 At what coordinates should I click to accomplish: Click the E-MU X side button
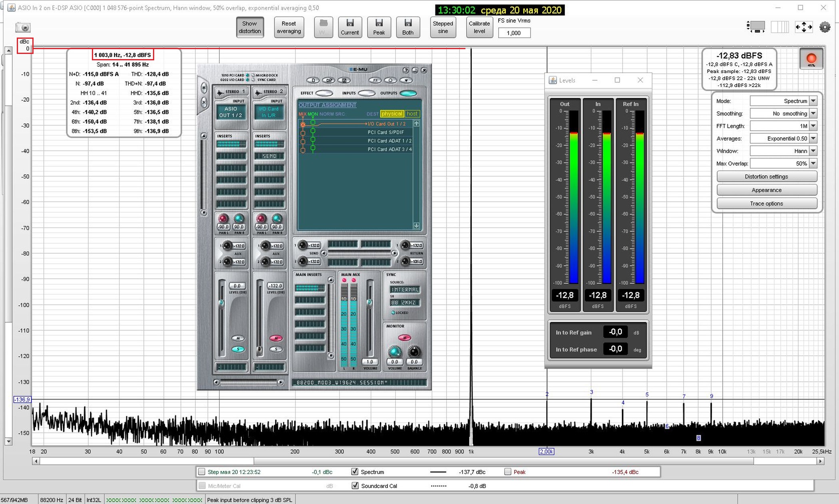(204, 102)
